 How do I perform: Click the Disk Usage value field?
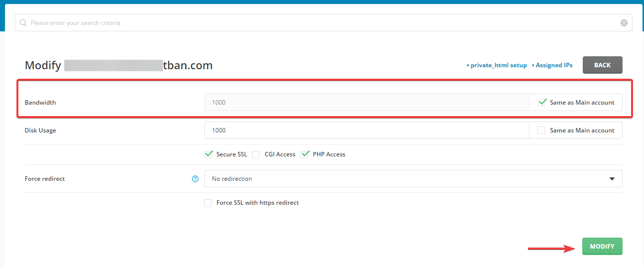366,131
